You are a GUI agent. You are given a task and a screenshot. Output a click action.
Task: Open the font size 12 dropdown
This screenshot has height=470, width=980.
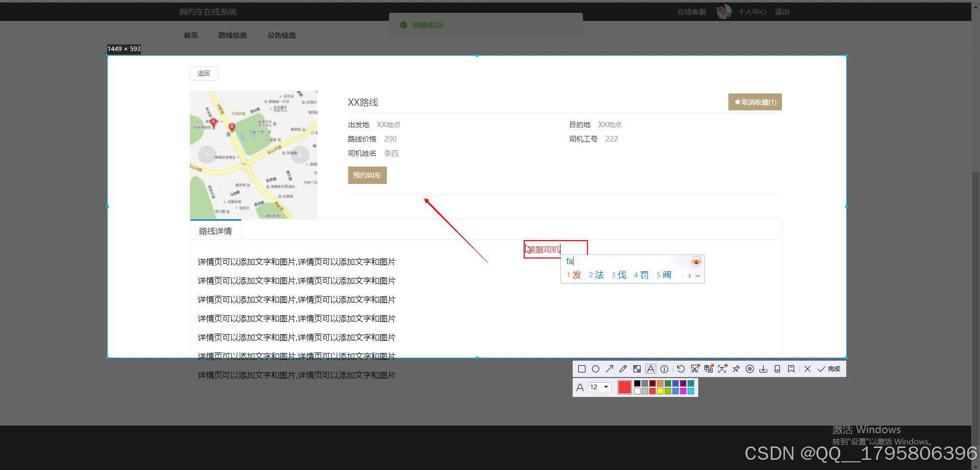pyautogui.click(x=600, y=387)
